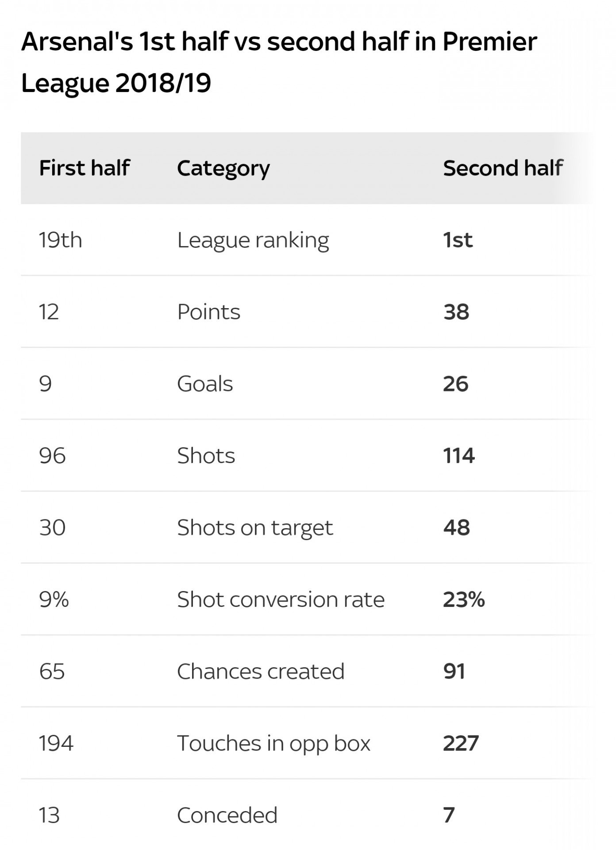Click the 'Second half' column header
The height and width of the screenshot is (850, 616).
(503, 168)
